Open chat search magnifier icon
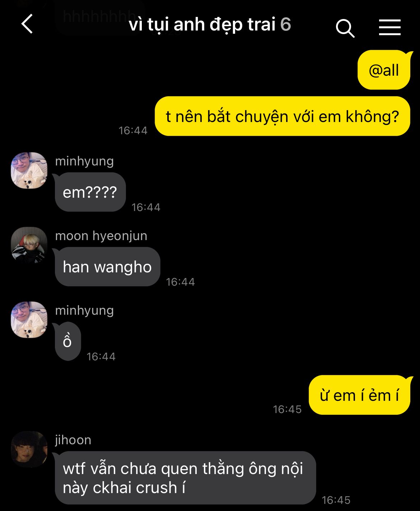This screenshot has height=511, width=420. (345, 28)
